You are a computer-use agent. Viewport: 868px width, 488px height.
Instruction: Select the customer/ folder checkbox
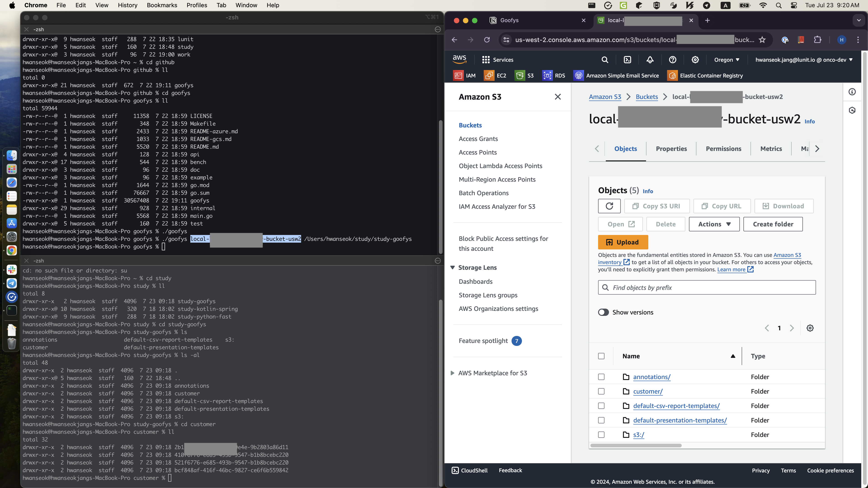[x=601, y=391]
